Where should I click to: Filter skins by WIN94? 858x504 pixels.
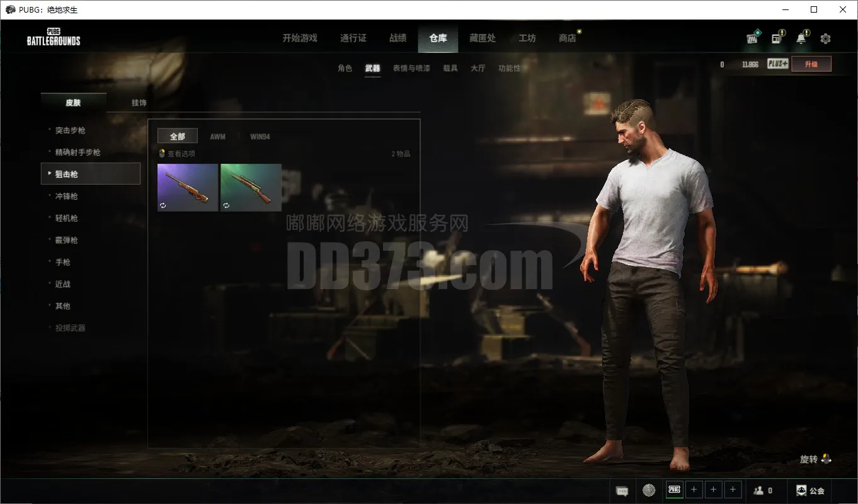260,136
